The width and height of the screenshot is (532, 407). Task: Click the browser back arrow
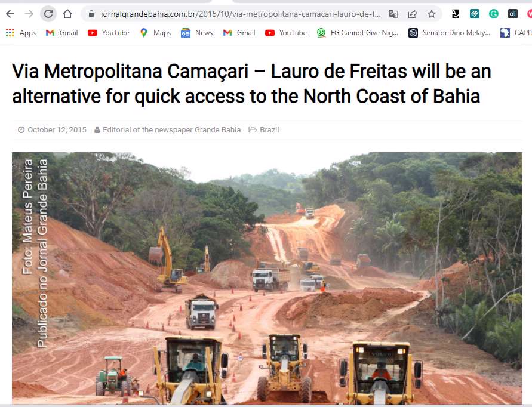coord(10,14)
